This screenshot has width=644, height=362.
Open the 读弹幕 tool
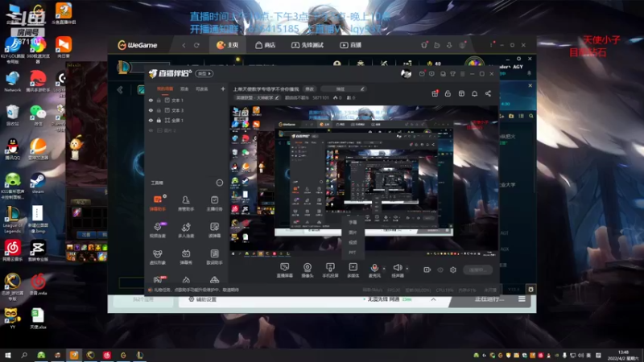214,230
